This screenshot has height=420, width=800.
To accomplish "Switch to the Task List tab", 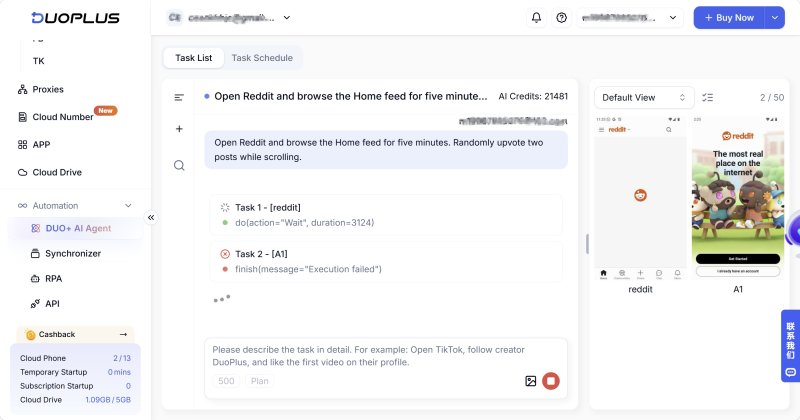I will (193, 58).
